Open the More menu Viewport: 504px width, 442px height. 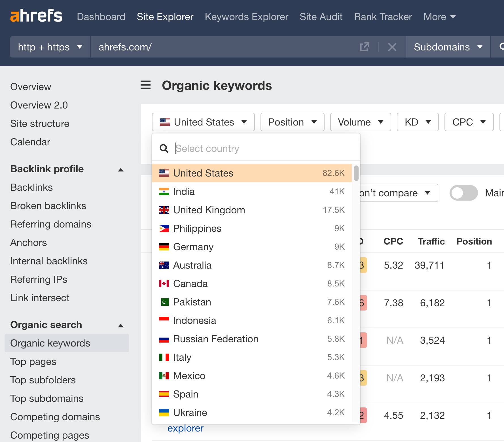click(439, 17)
